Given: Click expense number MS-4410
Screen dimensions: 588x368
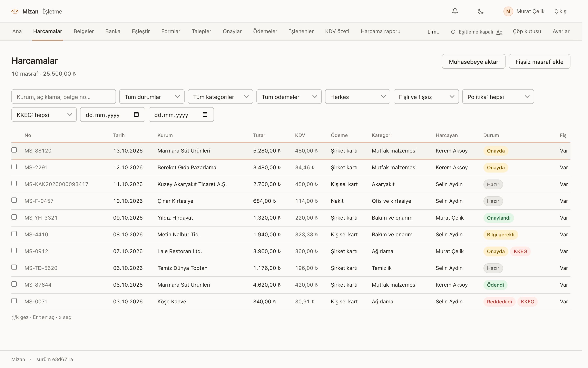Looking at the screenshot, I should [x=36, y=234].
